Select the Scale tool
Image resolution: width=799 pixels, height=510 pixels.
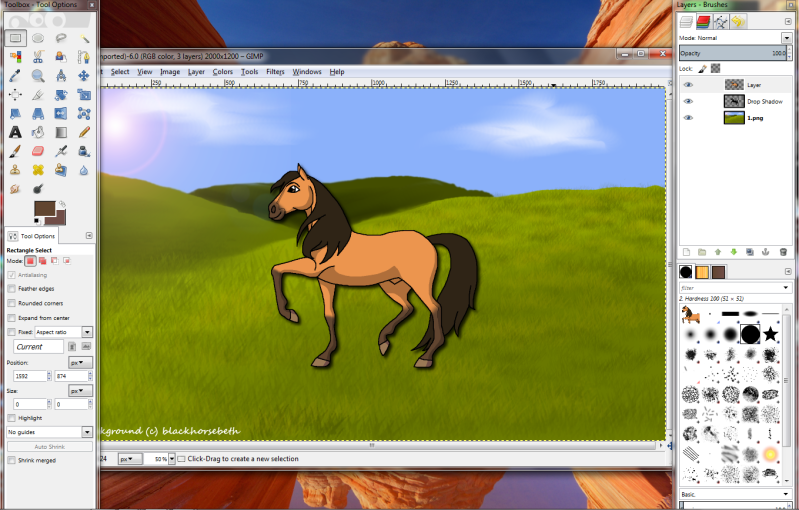pos(84,95)
